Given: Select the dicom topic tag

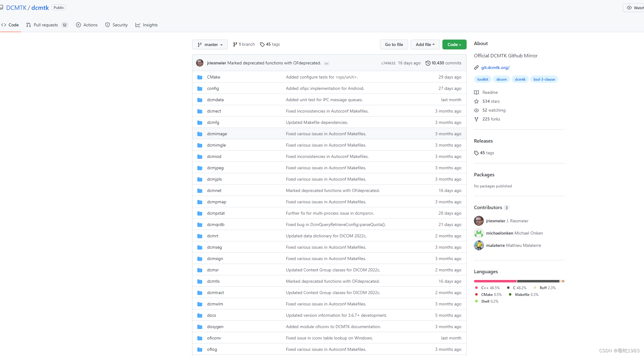Looking at the screenshot, I should click(x=501, y=79).
